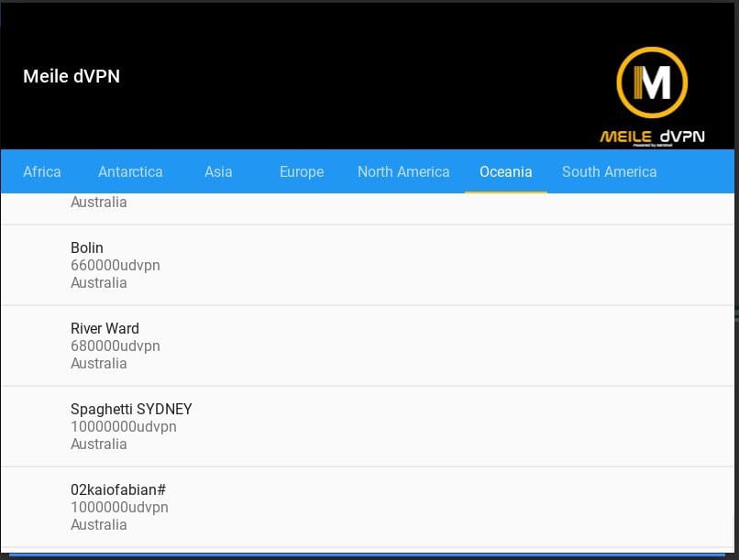Select the Asia tab
Screen dimensions: 739x560
coord(218,171)
